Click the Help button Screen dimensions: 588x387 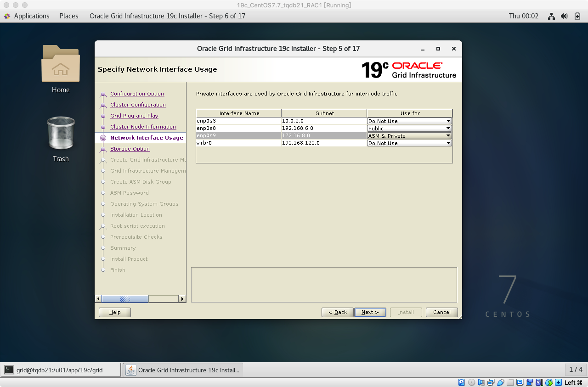[x=115, y=312]
